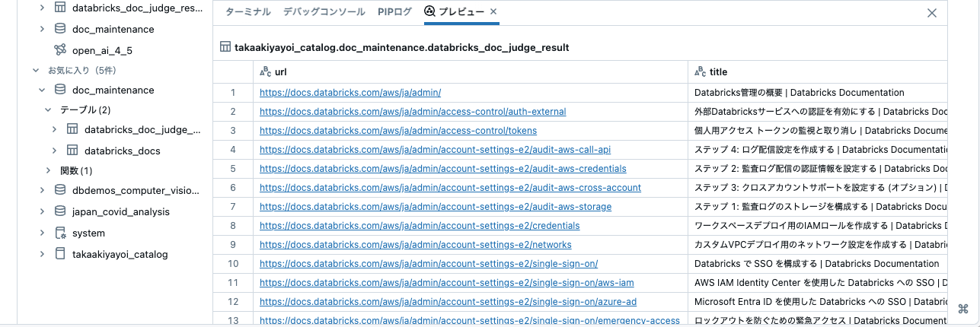980x327 pixels.
Task: Click the favorites doc_maintenance schema icon
Action: coord(60,90)
